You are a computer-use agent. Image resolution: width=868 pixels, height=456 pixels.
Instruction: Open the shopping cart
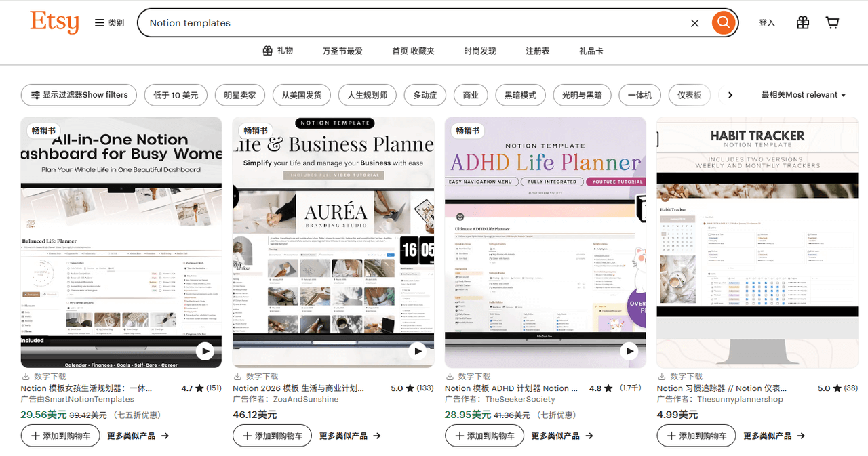click(832, 23)
